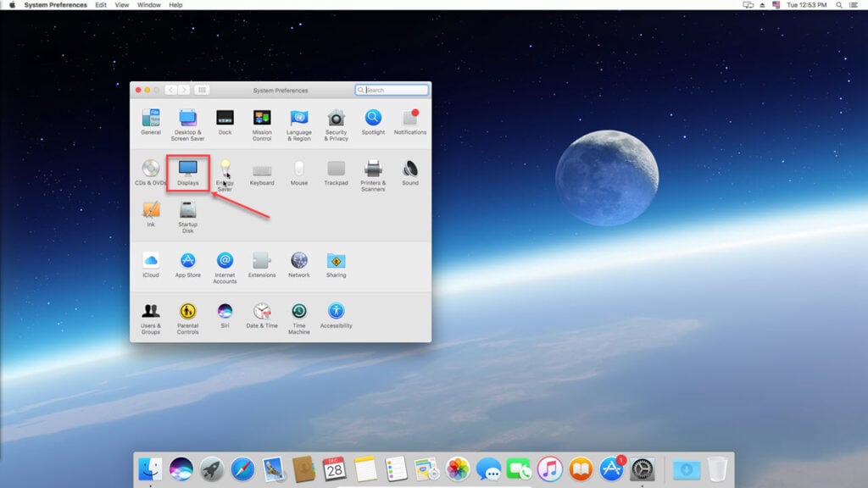The height and width of the screenshot is (488, 868).
Task: Open Notifications preferences
Action: 410,122
